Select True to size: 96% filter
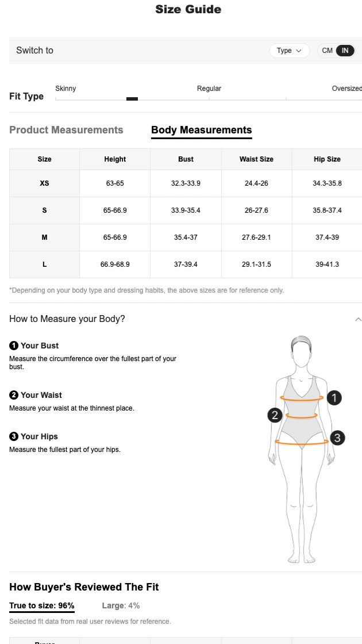The height and width of the screenshot is (644, 362). click(42, 605)
